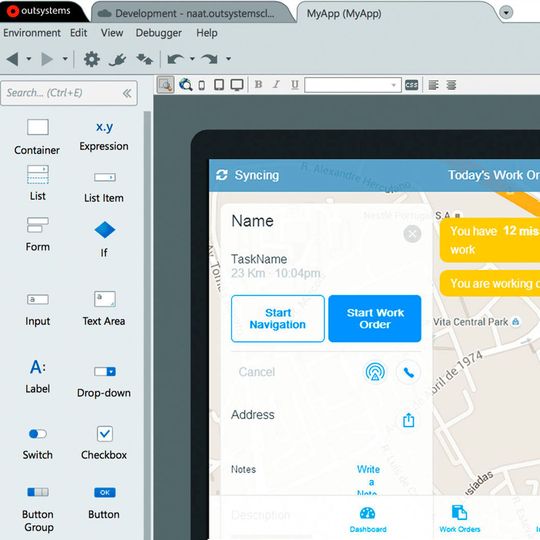Image resolution: width=540 pixels, height=540 pixels.
Task: Select the Input widget
Action: click(x=38, y=309)
